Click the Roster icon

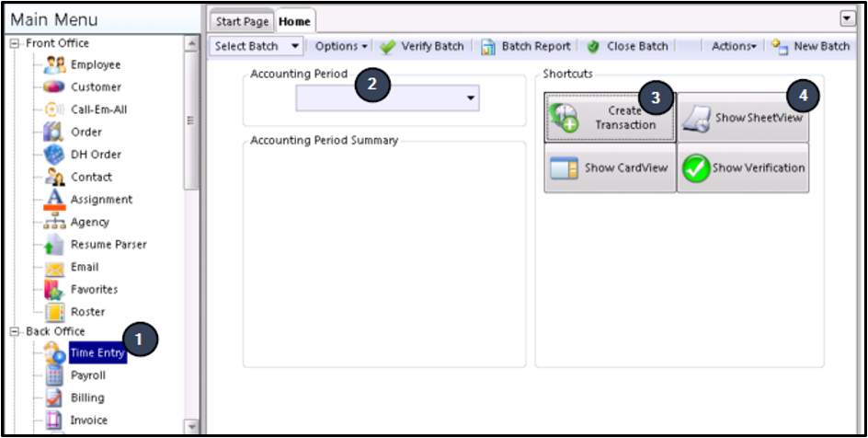tap(54, 312)
